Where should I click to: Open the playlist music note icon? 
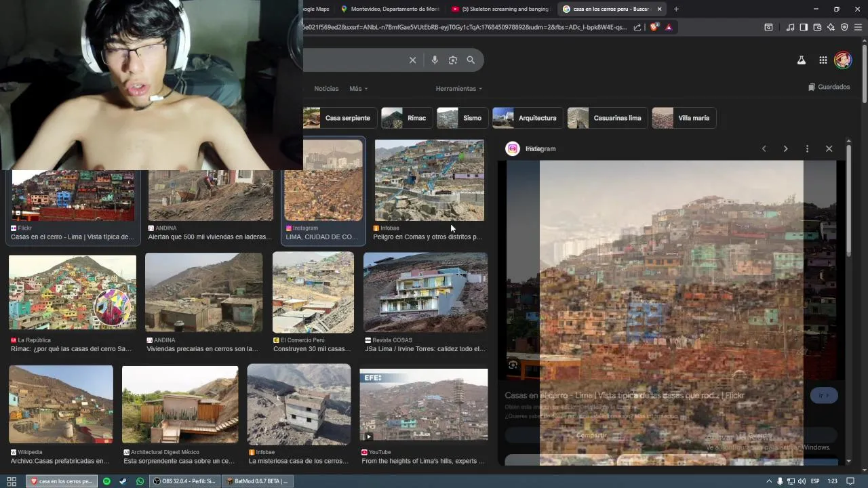tap(790, 27)
